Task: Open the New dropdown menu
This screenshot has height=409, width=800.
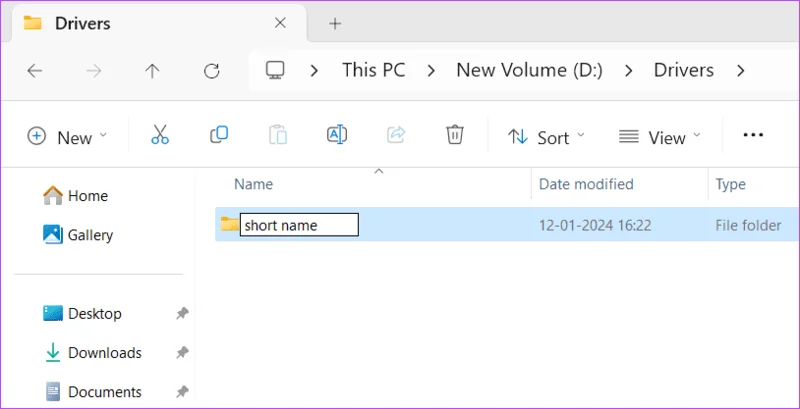Action: click(x=67, y=137)
